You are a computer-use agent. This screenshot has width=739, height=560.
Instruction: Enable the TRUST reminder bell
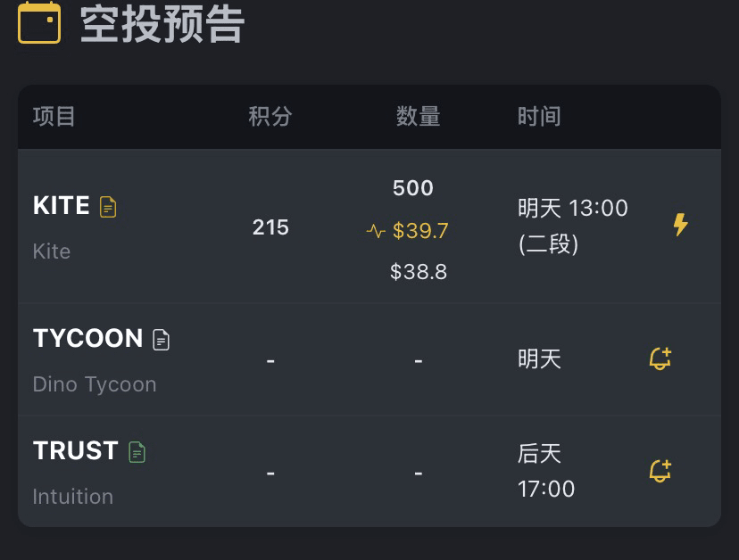[x=660, y=471]
